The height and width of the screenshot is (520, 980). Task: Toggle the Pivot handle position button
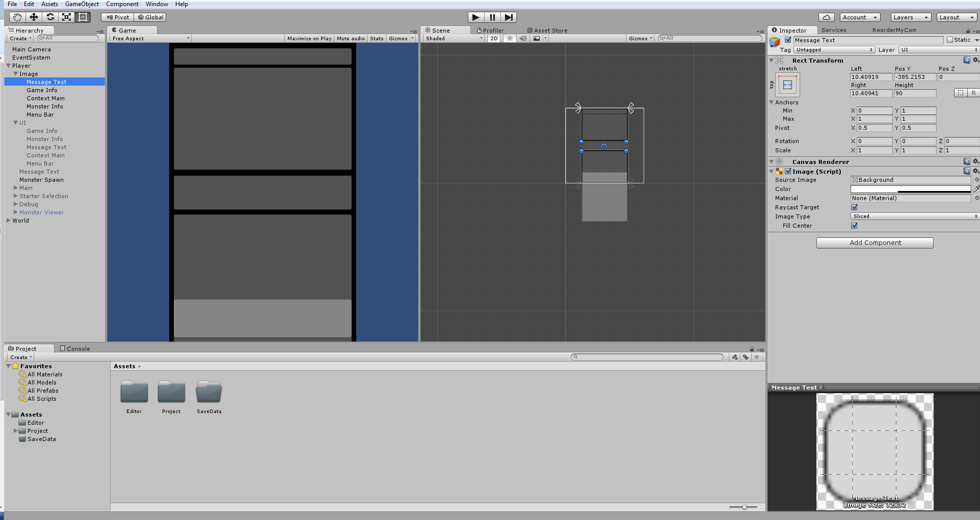118,17
